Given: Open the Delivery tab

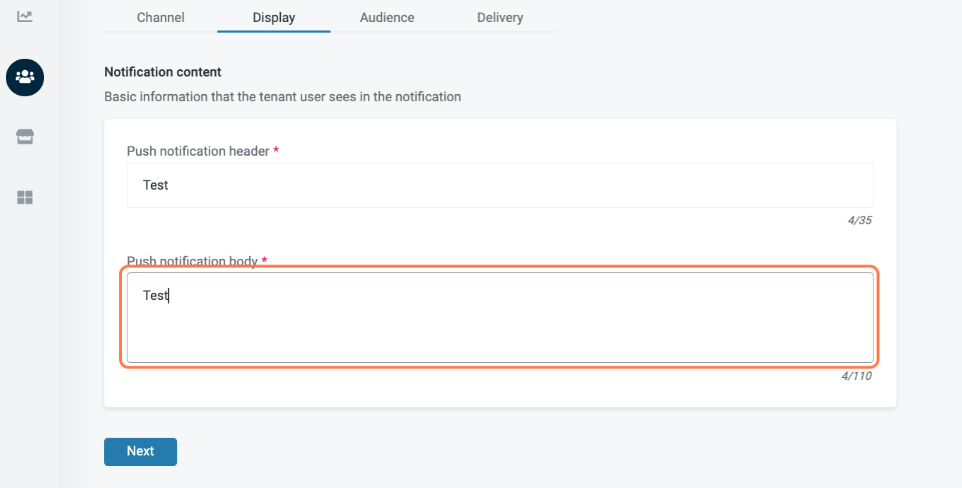Looking at the screenshot, I should (x=499, y=17).
